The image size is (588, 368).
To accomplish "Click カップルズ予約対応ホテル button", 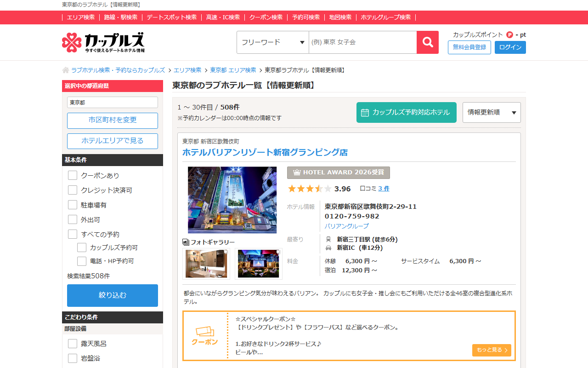I will pyautogui.click(x=407, y=112).
